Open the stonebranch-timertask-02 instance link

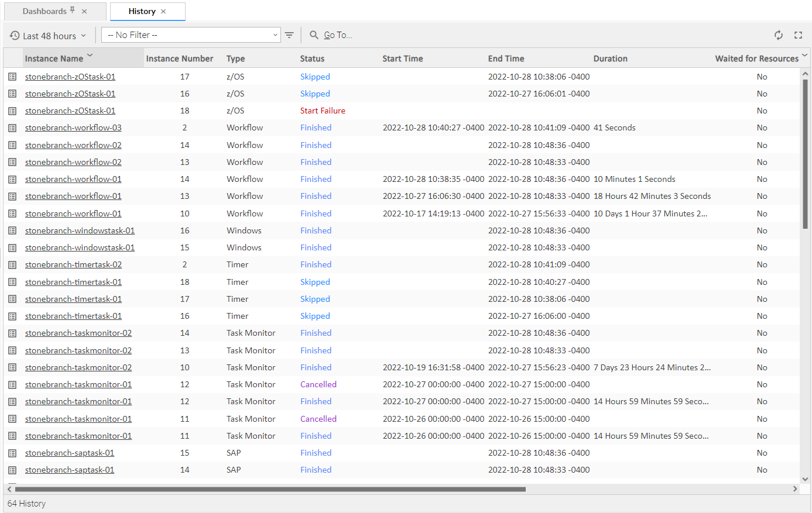[x=73, y=264]
